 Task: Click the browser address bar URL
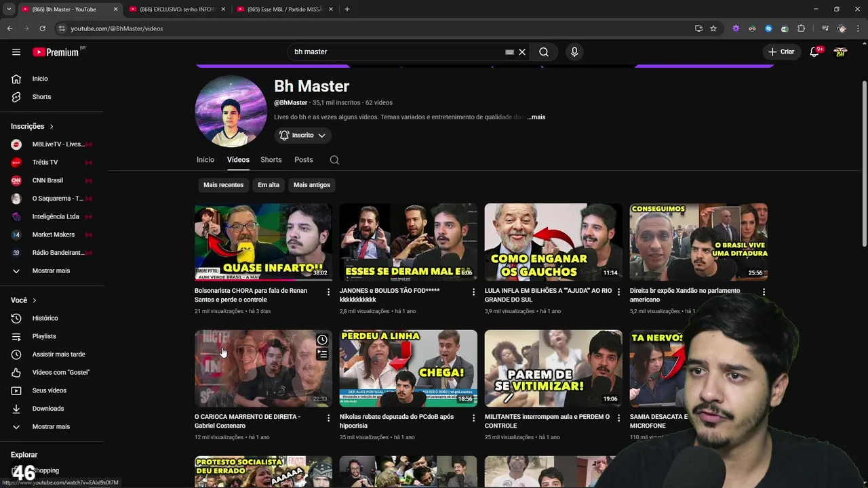[x=117, y=28]
